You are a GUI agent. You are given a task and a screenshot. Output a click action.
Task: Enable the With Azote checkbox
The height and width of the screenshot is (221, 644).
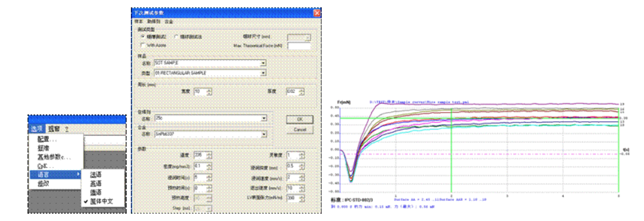click(x=142, y=45)
